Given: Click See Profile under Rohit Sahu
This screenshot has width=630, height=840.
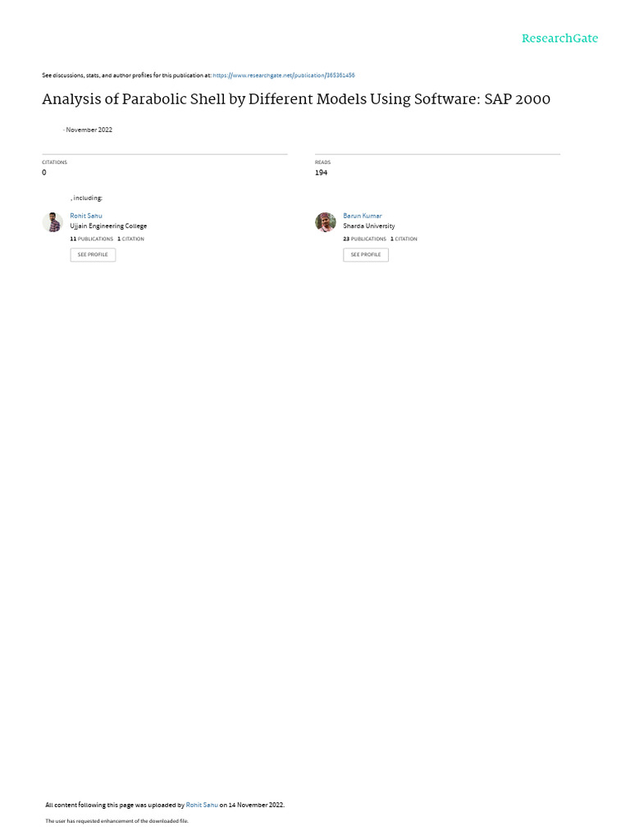Looking at the screenshot, I should 93,254.
